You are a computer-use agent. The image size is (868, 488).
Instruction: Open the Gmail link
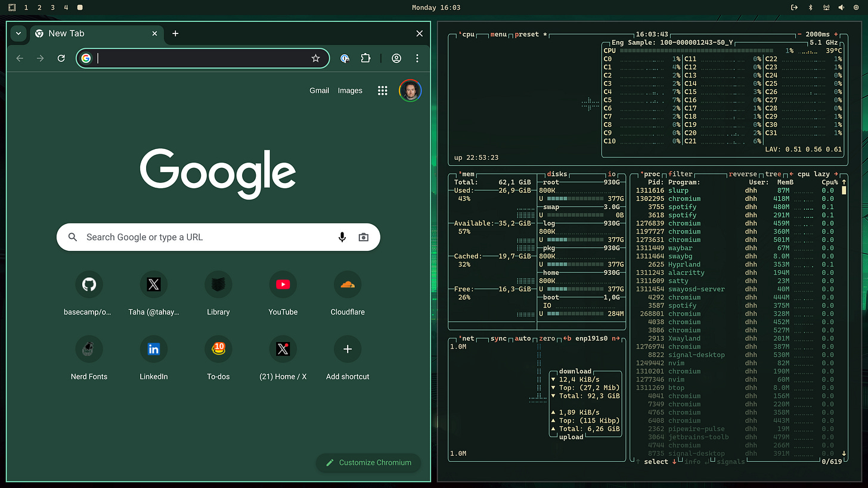pyautogui.click(x=319, y=91)
